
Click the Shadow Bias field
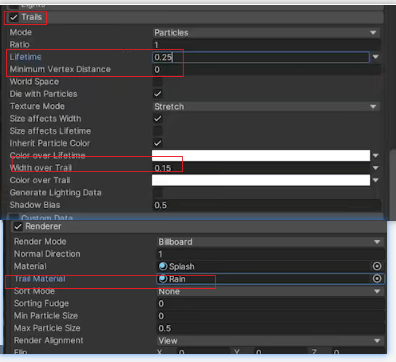(x=266, y=205)
